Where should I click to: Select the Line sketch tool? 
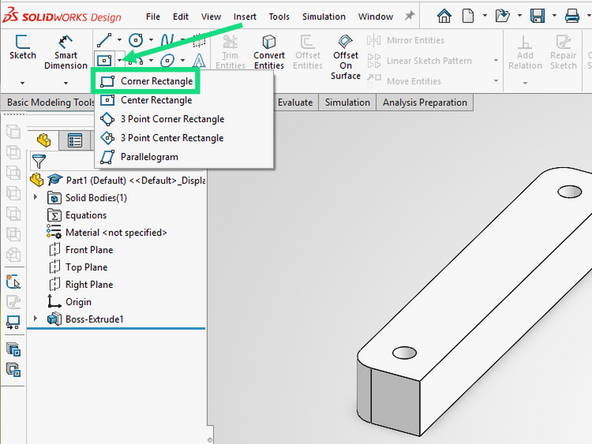click(104, 40)
